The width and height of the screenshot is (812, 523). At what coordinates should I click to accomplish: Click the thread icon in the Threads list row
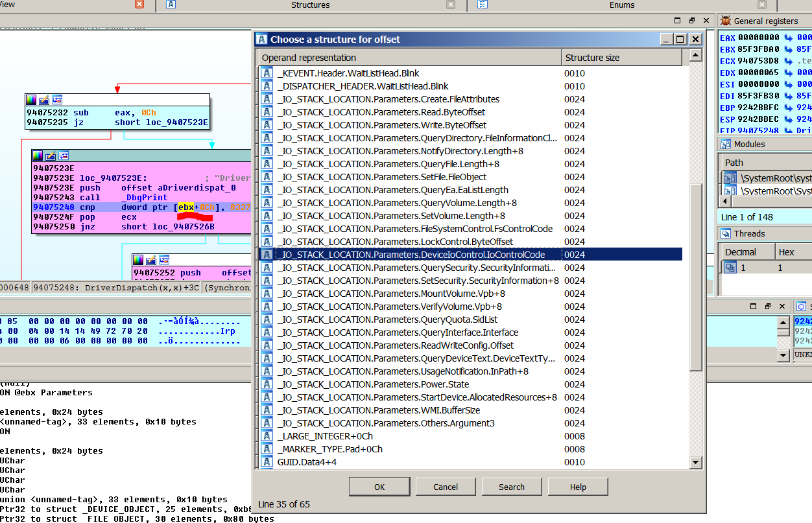click(730, 268)
